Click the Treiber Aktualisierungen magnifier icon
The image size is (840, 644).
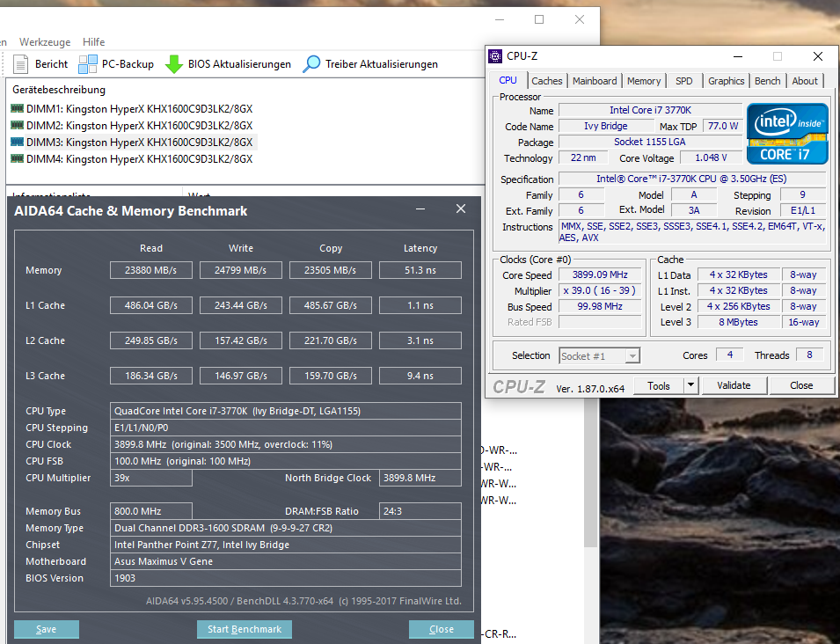(x=311, y=64)
